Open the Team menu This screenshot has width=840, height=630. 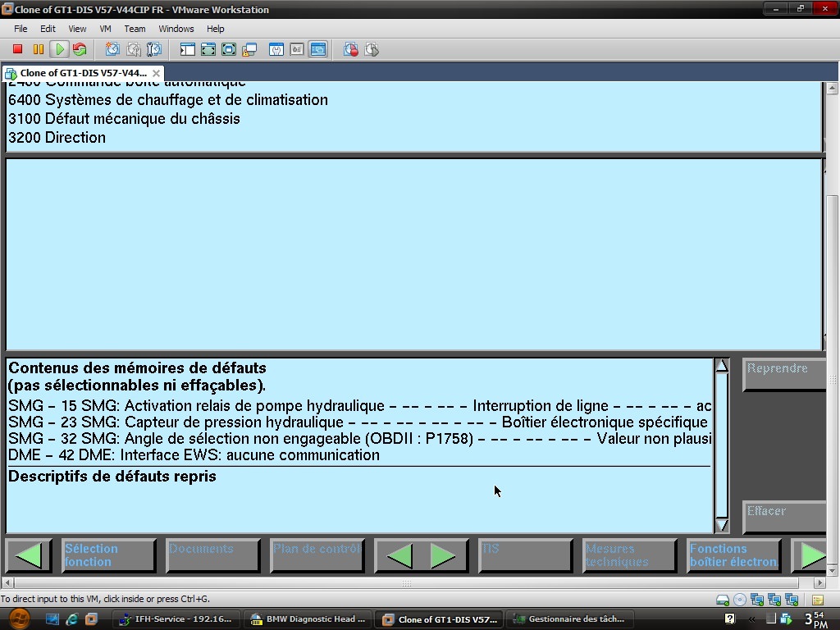[135, 29]
